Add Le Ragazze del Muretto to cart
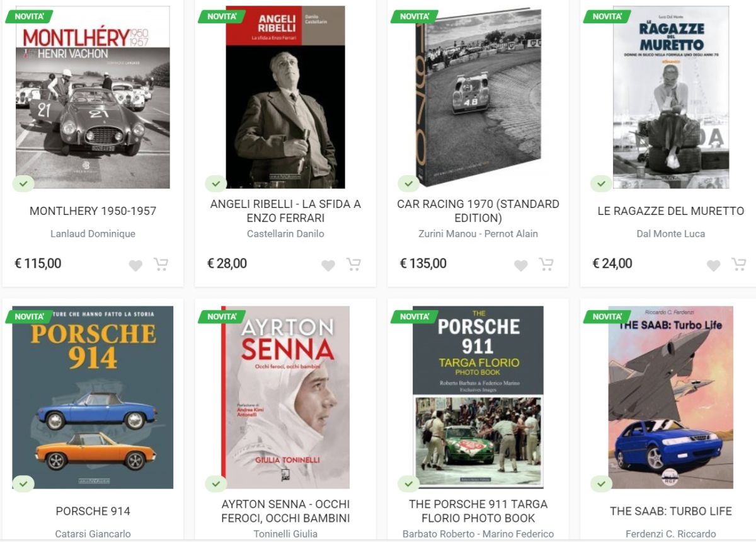The height and width of the screenshot is (542, 756). pos(738,264)
